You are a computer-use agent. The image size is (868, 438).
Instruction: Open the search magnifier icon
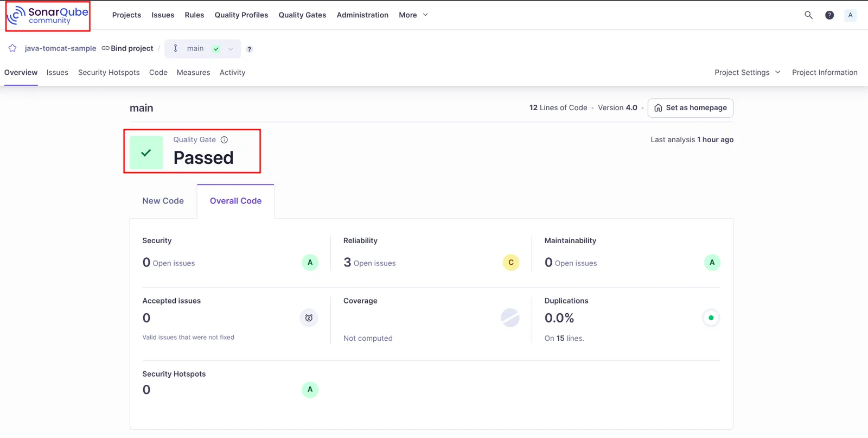coord(808,15)
